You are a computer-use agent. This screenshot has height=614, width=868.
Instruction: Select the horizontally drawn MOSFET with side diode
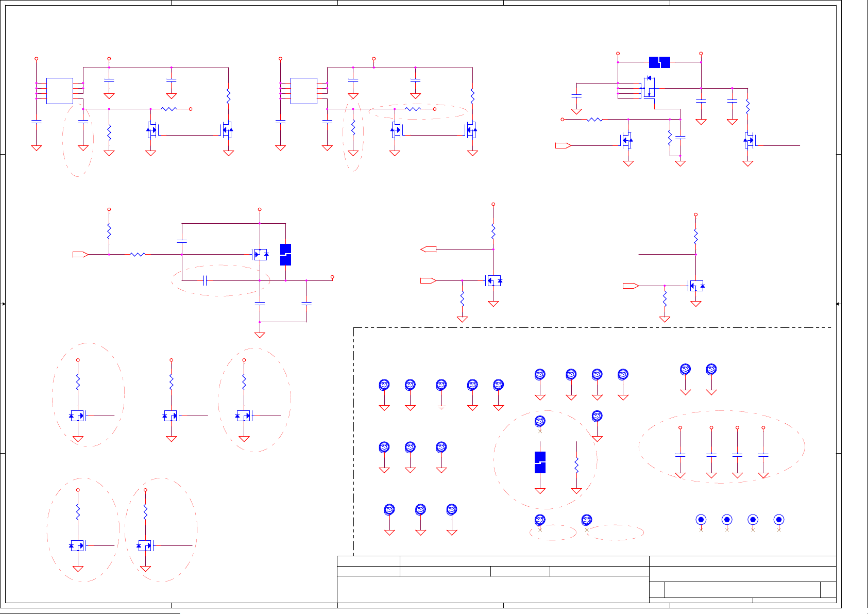tap(260, 254)
